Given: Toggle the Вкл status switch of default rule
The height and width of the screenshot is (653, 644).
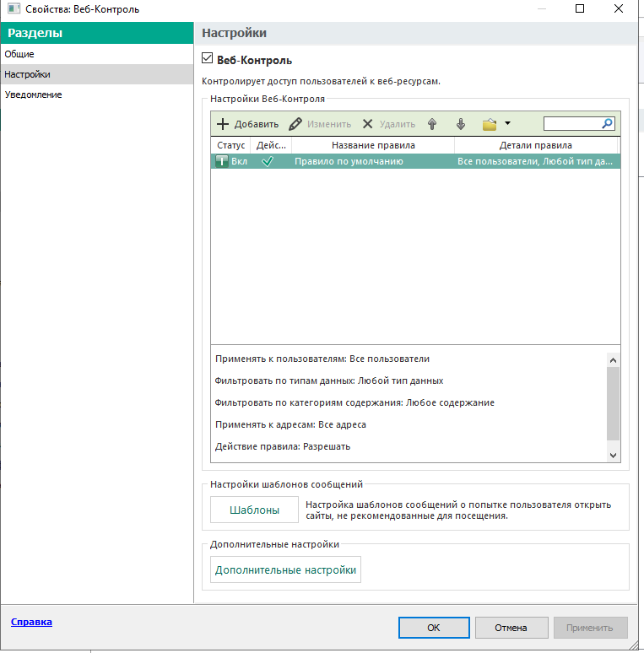Looking at the screenshot, I should (x=222, y=161).
